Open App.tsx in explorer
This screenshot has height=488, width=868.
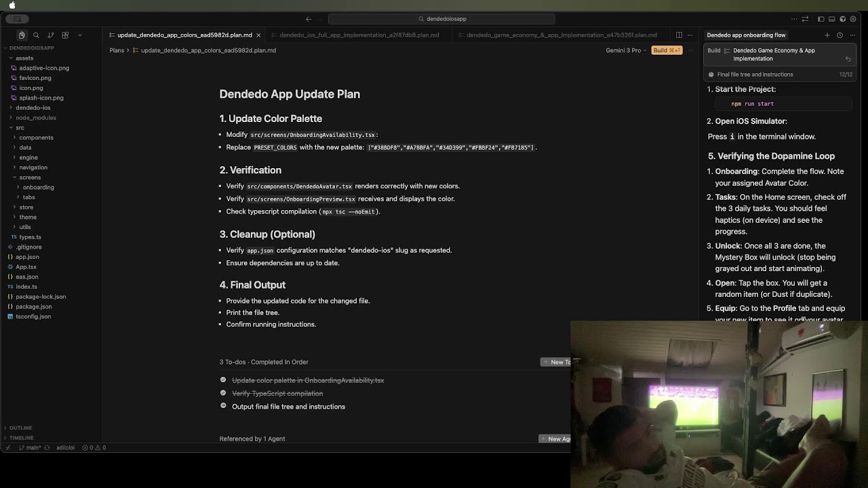[x=26, y=267]
